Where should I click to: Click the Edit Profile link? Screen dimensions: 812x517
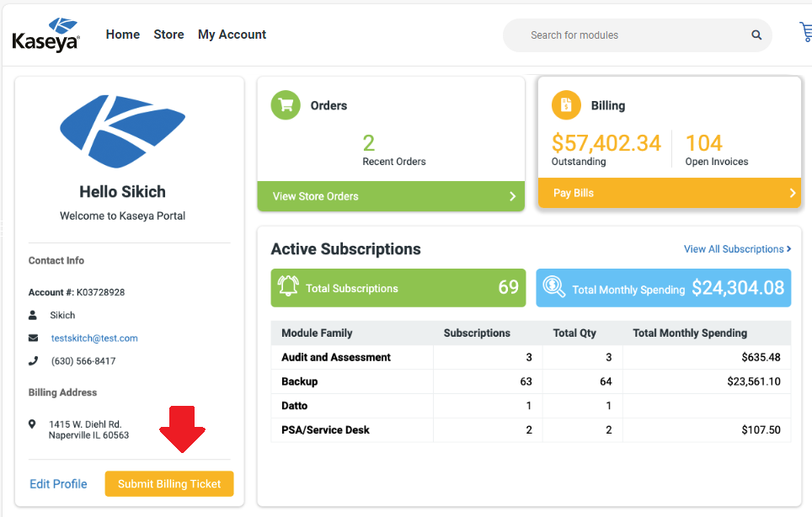[58, 484]
